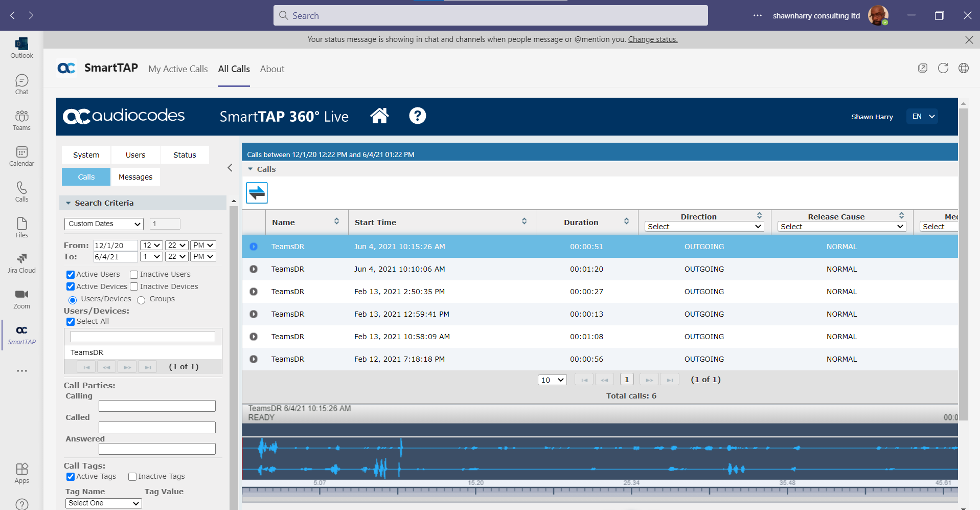Switch to the Messages tab

coord(135,176)
